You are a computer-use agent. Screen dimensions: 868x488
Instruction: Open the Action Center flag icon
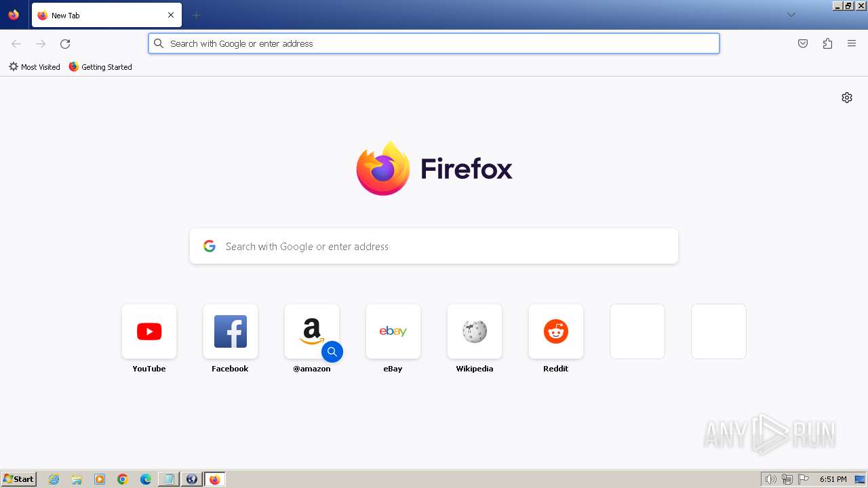804,479
